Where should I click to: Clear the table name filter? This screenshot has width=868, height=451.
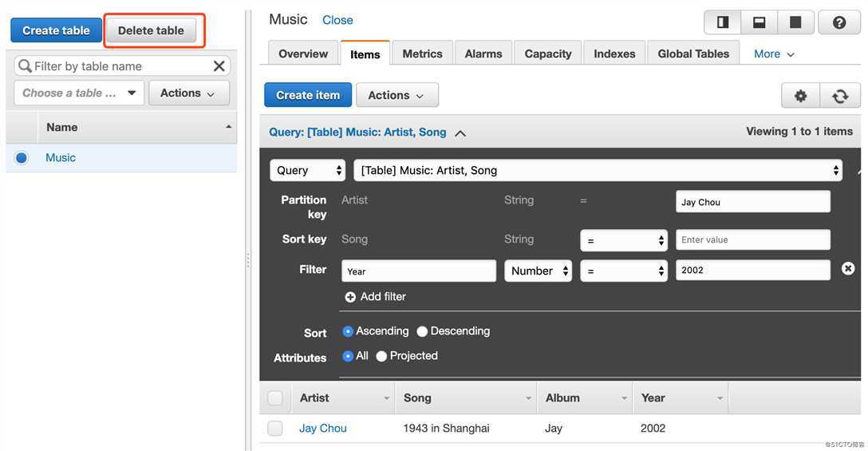[219, 66]
